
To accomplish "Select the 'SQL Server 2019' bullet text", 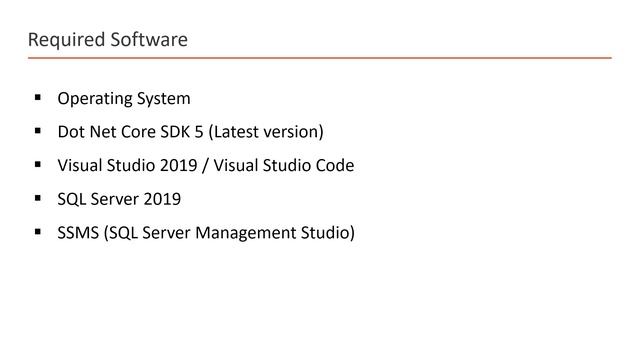I will pos(119,199).
